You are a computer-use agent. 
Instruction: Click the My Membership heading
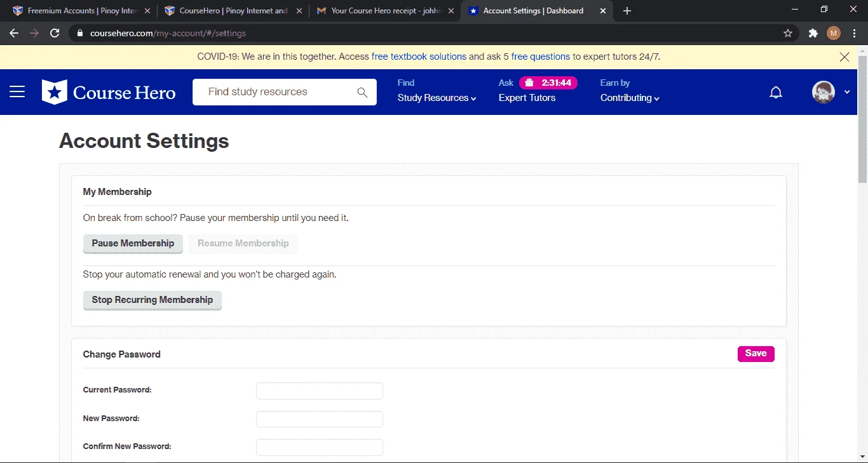pos(118,192)
